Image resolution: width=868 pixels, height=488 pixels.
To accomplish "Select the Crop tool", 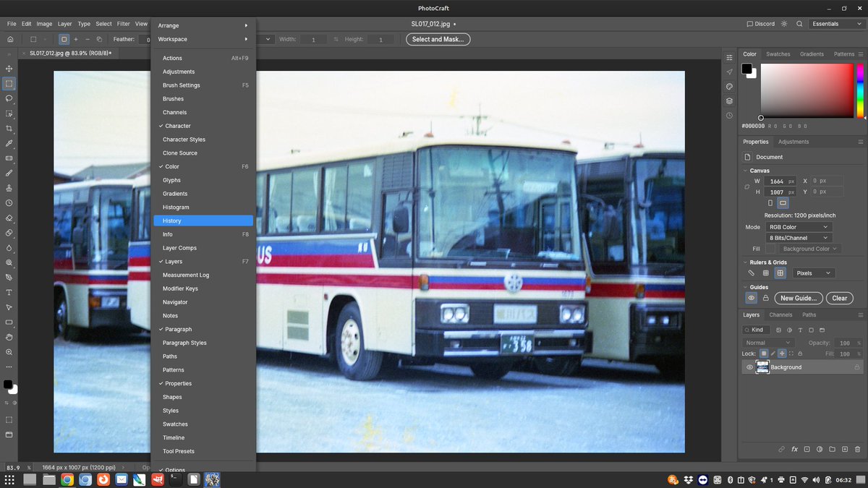I will tap(9, 128).
